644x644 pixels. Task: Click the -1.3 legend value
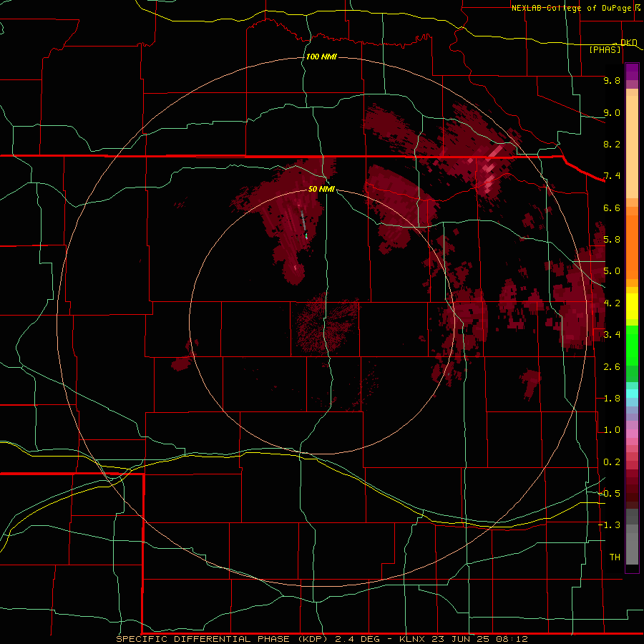click(x=610, y=525)
